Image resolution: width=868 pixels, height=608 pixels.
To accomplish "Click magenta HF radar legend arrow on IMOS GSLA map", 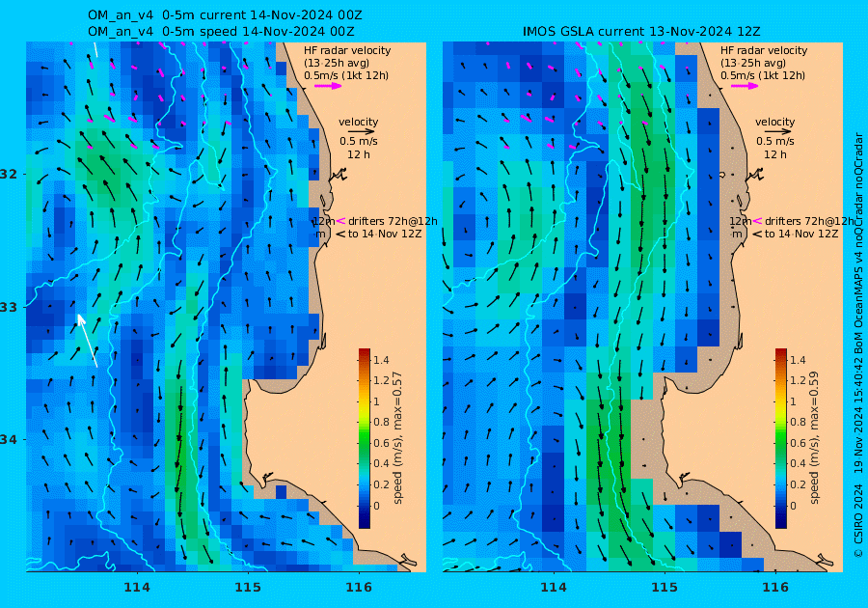I will click(x=745, y=86).
